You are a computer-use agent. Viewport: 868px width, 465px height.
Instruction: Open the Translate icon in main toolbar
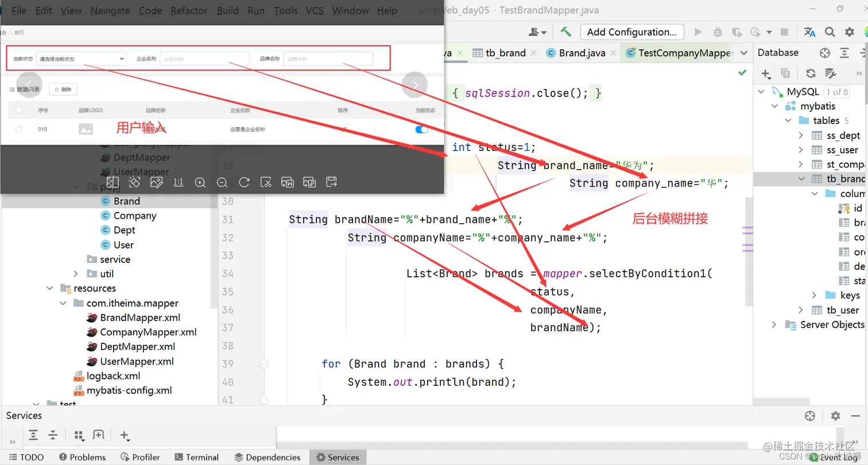[x=810, y=32]
